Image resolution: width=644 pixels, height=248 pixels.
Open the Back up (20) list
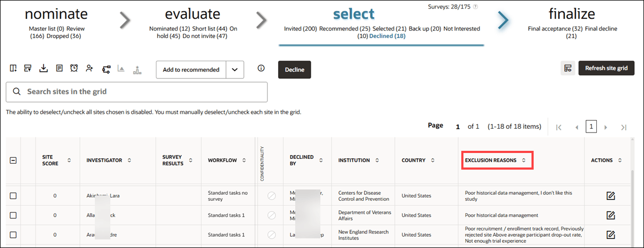pos(424,28)
